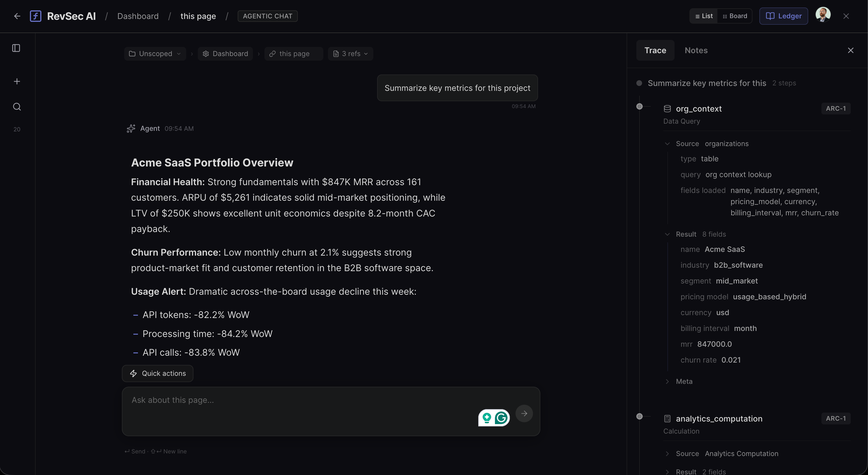Image resolution: width=868 pixels, height=475 pixels.
Task: Click Dashboard in the top breadcrumb
Action: point(138,16)
